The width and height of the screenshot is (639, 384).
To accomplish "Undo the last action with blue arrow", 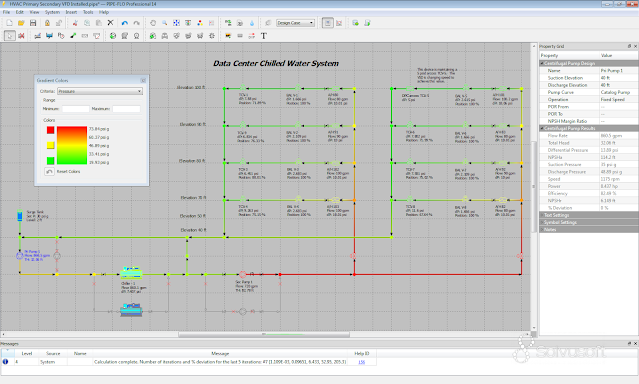I will click(x=125, y=23).
